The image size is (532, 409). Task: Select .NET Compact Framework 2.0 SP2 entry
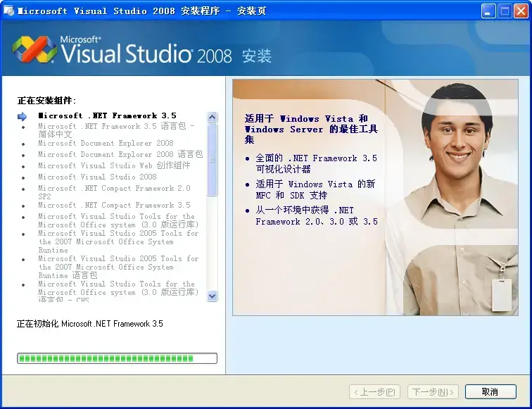click(114, 192)
